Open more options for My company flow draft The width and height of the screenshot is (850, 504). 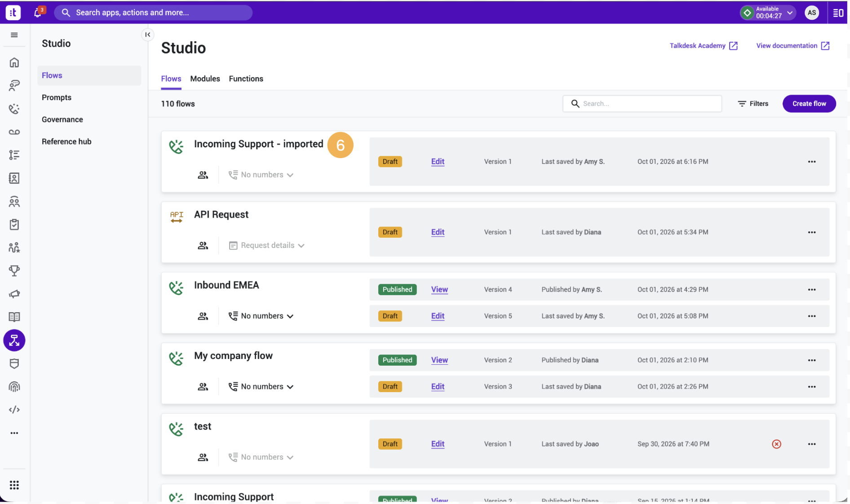[x=811, y=387]
